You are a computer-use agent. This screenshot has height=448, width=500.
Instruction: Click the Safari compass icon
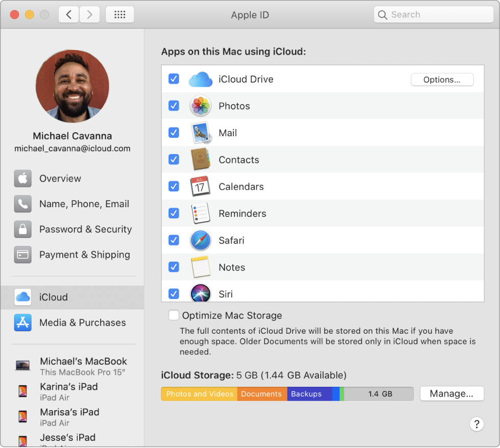[x=200, y=240]
